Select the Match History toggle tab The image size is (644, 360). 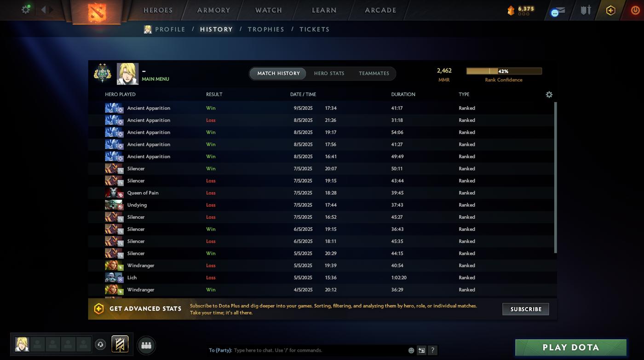[x=278, y=74]
